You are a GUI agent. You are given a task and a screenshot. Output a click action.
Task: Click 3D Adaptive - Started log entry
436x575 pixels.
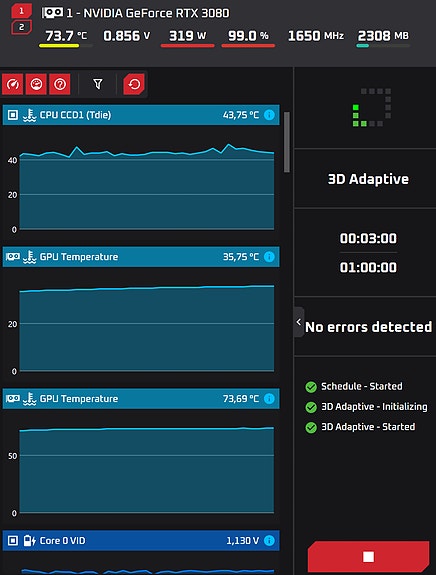368,427
